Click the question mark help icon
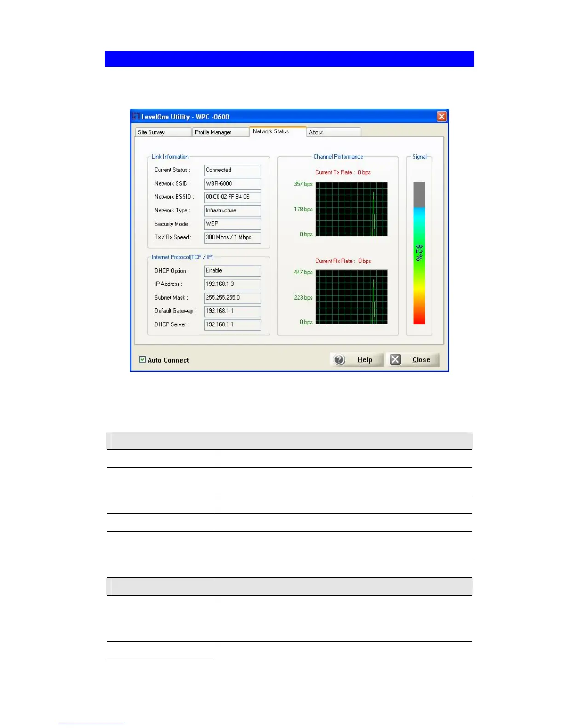This screenshot has width=563, height=728. [x=339, y=360]
